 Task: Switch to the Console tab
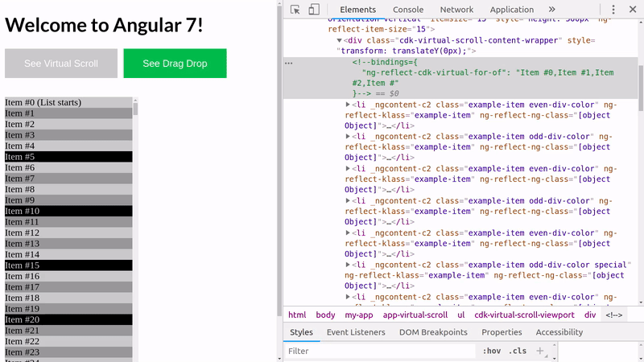(407, 10)
